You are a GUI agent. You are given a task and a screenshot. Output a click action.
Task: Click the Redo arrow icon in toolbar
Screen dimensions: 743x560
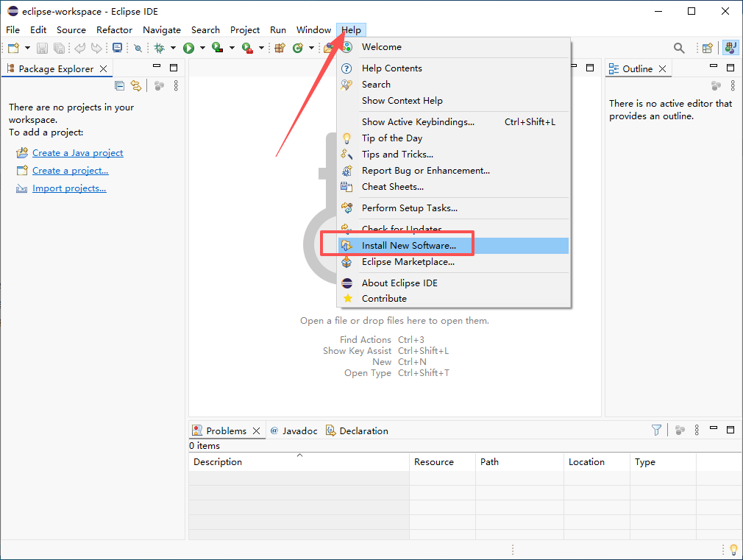point(96,48)
